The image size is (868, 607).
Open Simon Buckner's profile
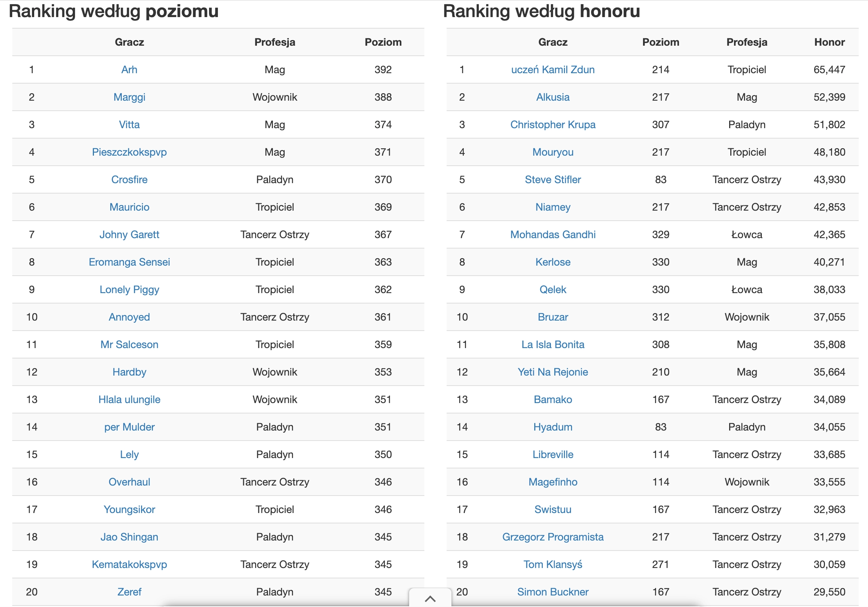click(x=553, y=592)
